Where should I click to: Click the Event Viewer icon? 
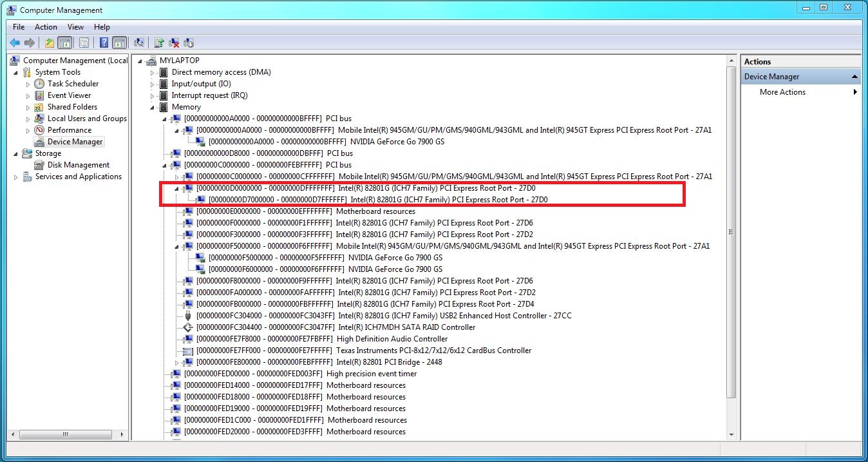[39, 95]
